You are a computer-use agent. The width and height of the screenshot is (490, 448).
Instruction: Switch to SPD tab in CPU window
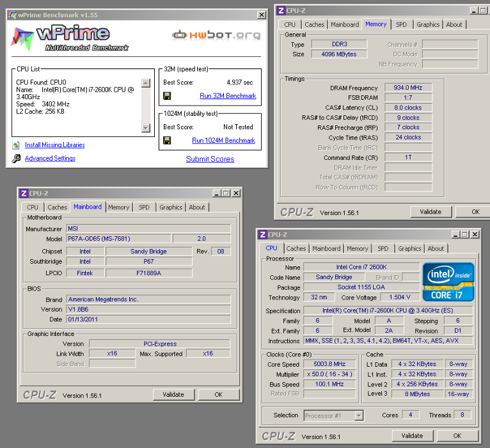pyautogui.click(x=383, y=248)
